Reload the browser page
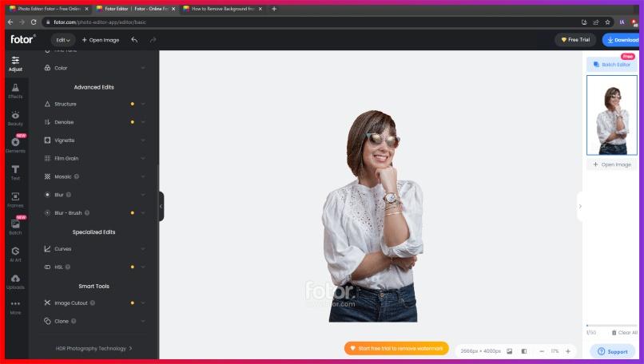This screenshot has height=364, width=644. click(x=34, y=22)
